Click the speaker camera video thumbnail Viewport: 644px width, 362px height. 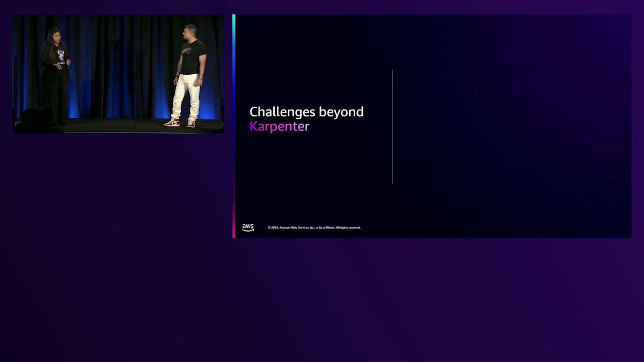(119, 74)
